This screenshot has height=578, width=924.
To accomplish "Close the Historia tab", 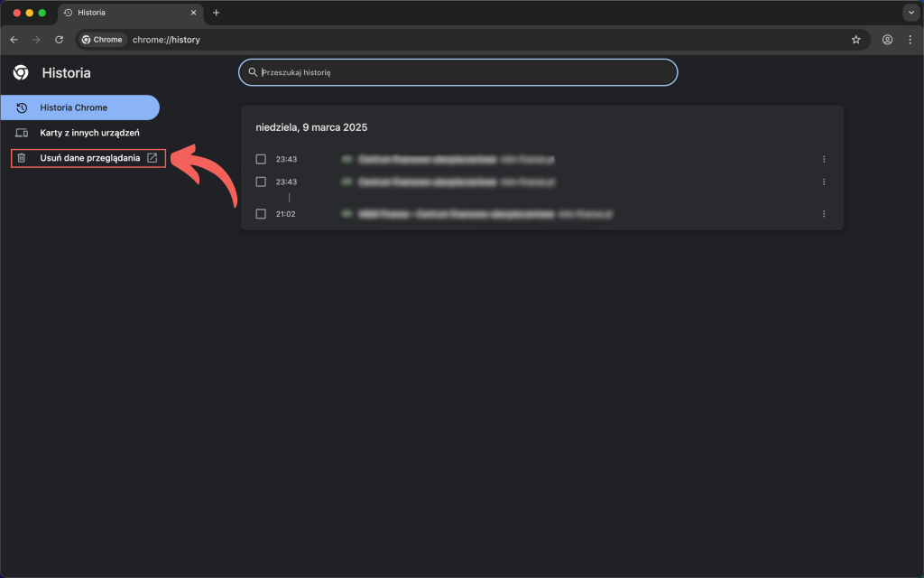I will point(193,13).
